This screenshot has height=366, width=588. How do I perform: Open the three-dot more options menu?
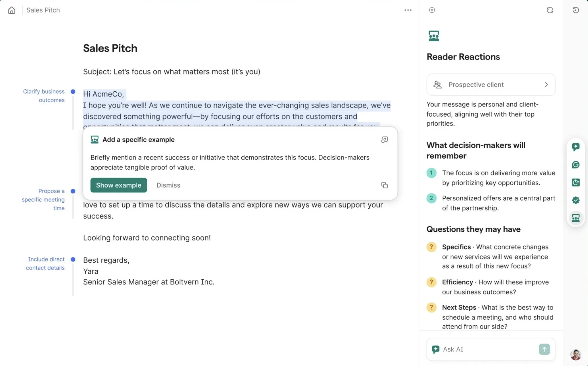pos(408,10)
